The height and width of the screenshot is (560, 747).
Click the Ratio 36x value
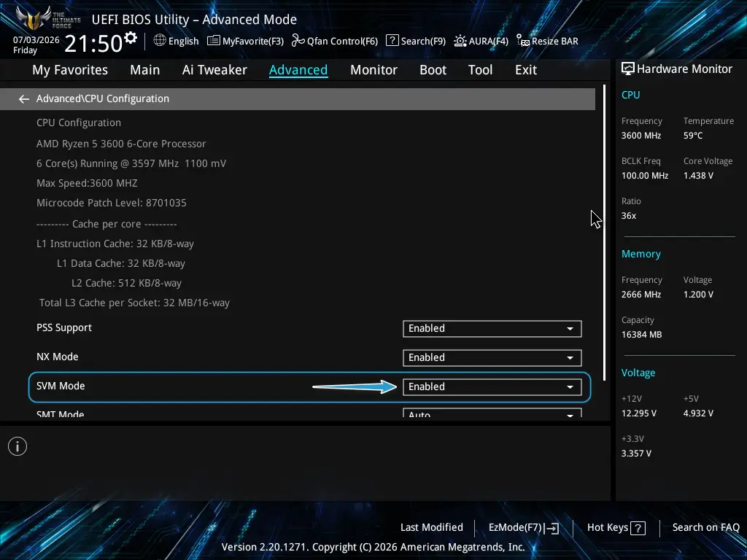(628, 216)
